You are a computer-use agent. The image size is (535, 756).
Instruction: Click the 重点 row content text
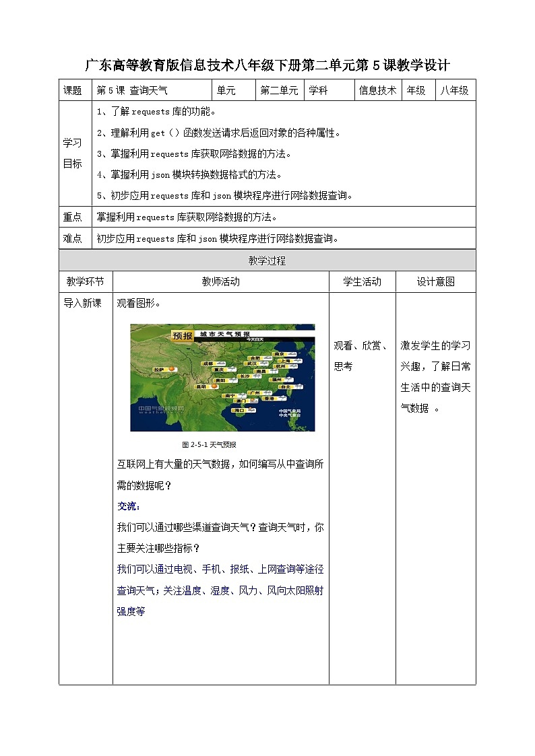coord(187,217)
